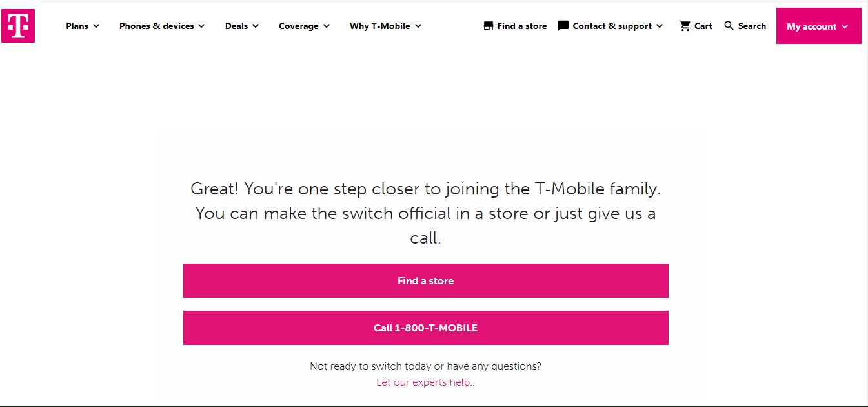Click the Let our experts help link
The width and height of the screenshot is (868, 407).
point(425,382)
